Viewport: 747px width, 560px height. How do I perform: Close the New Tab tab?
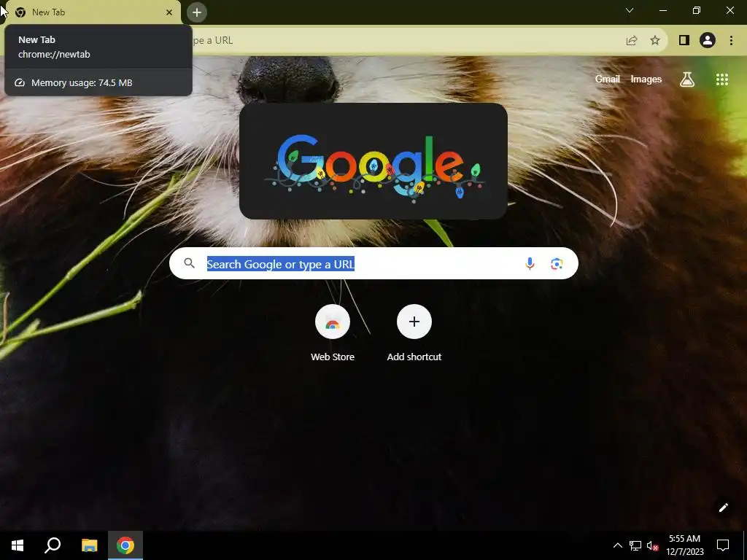pos(169,12)
